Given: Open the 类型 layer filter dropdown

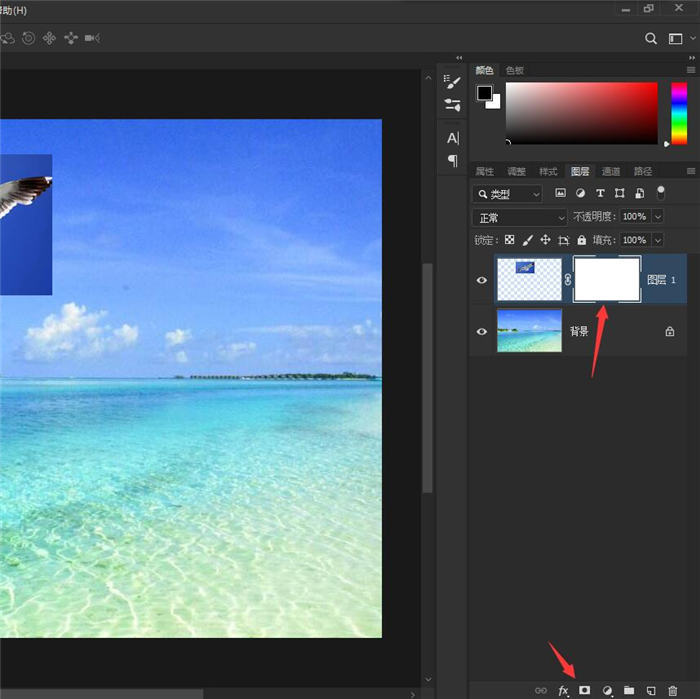Looking at the screenshot, I should [x=508, y=193].
